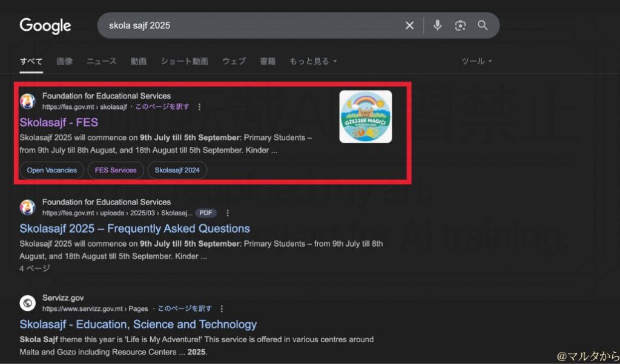This screenshot has width=620, height=364.
Task: Click the Gżejjer Maġiċi thumbnail image
Action: pyautogui.click(x=366, y=117)
